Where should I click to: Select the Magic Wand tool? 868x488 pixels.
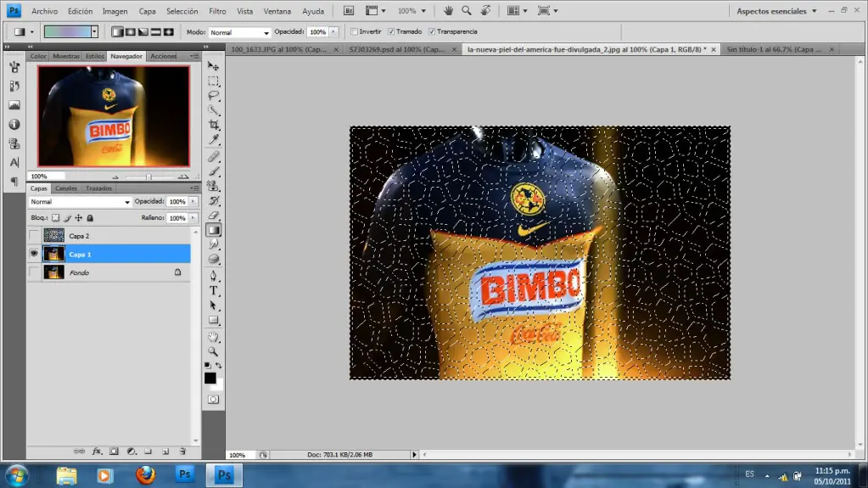click(213, 110)
